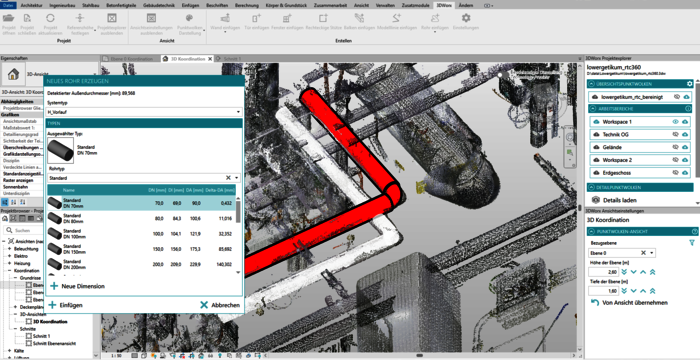Toggle visibility eye for Gelände
The width and height of the screenshot is (700, 360).
coord(675,147)
